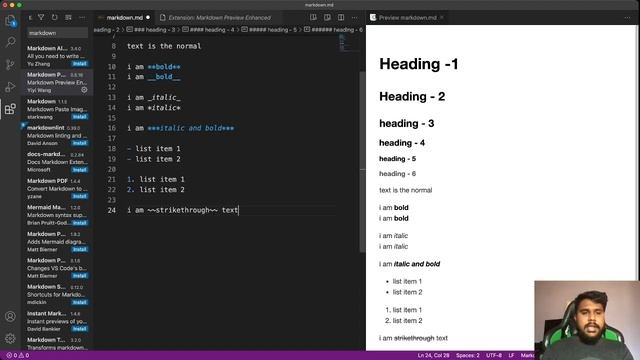Viewport: 640px width, 360px height.
Task: Open editor more actions ellipsis
Action: (x=354, y=18)
